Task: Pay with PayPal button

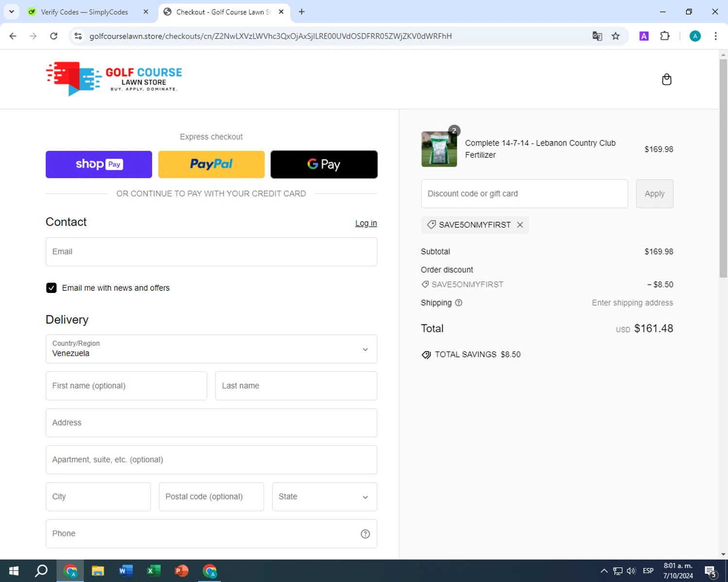Action: 211,164
